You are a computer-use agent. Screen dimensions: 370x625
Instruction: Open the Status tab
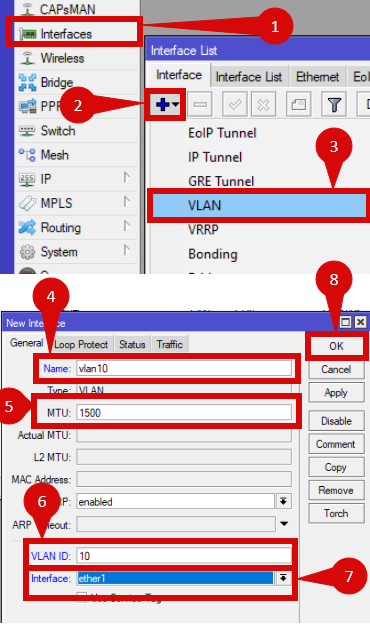coord(132,344)
